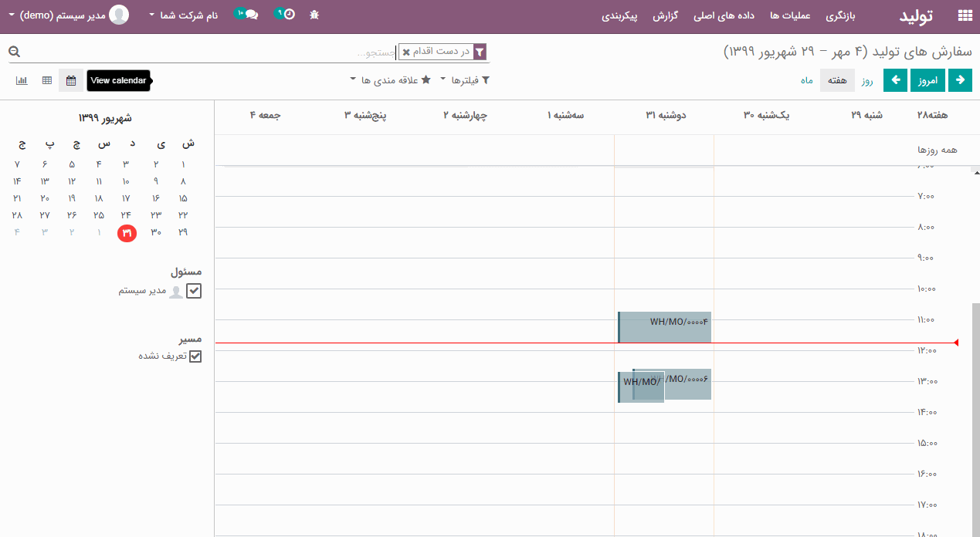Remove the 'در دست اقدام' filter tag

click(x=406, y=52)
